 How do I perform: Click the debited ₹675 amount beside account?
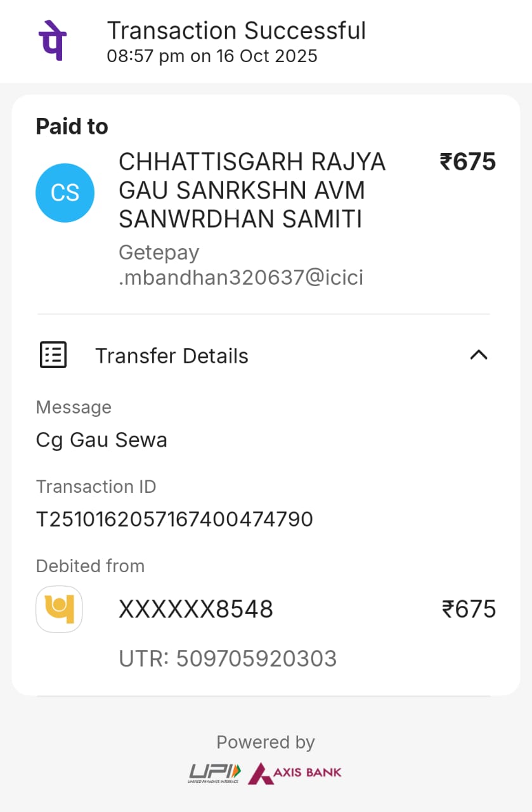(x=469, y=610)
